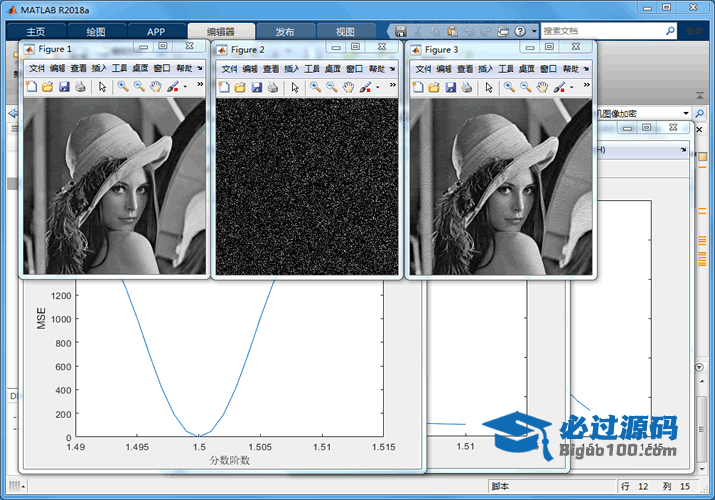Select the Edit Plot pointer in Figure 1
This screenshot has height=500, width=715.
pyautogui.click(x=102, y=87)
